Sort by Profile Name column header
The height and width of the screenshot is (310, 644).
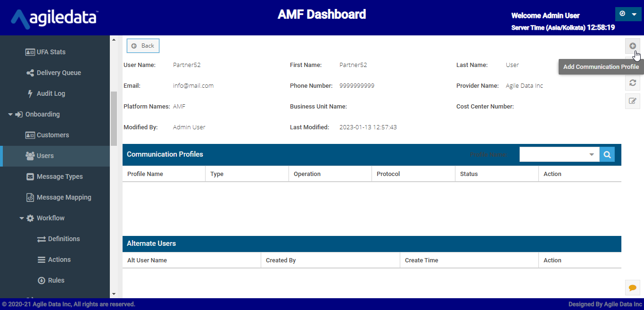coord(145,174)
